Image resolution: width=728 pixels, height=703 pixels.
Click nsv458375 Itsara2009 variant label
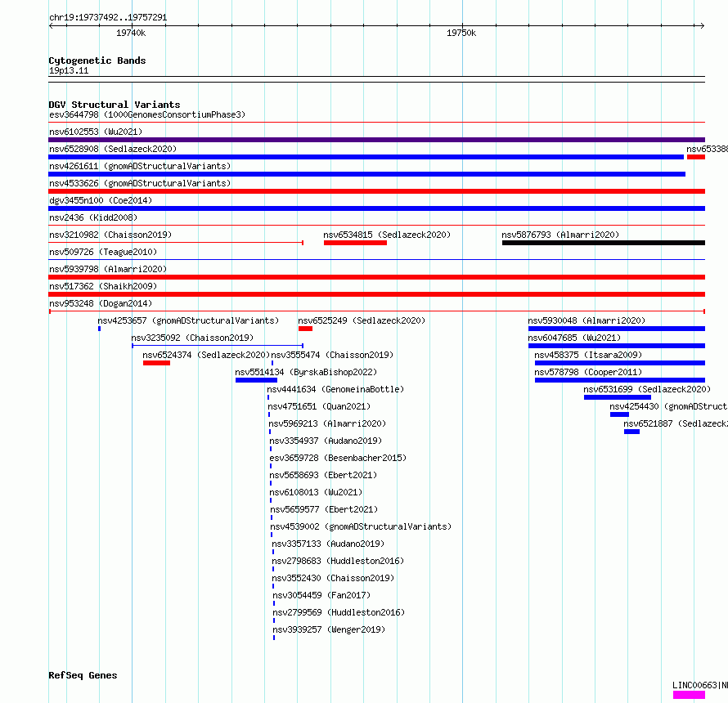click(x=588, y=355)
